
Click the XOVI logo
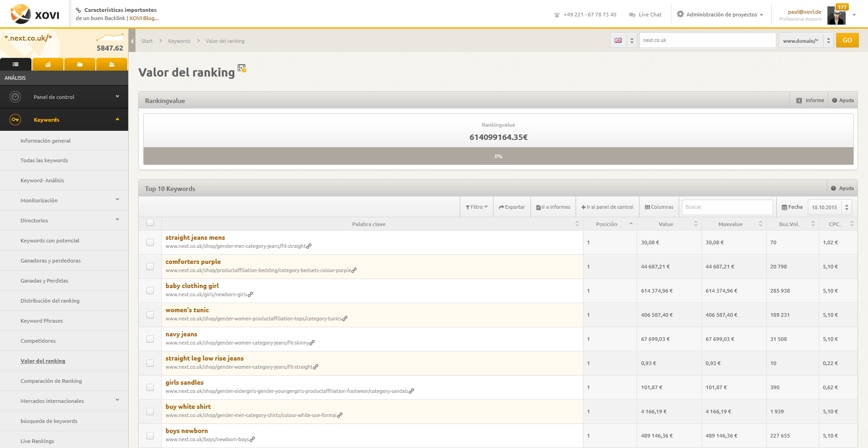[35, 14]
